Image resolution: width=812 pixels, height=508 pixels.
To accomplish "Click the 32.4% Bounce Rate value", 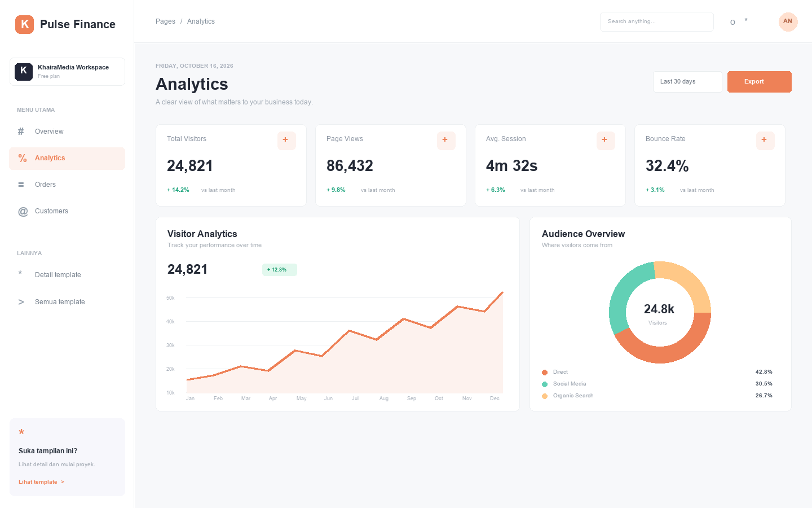I will [x=667, y=166].
